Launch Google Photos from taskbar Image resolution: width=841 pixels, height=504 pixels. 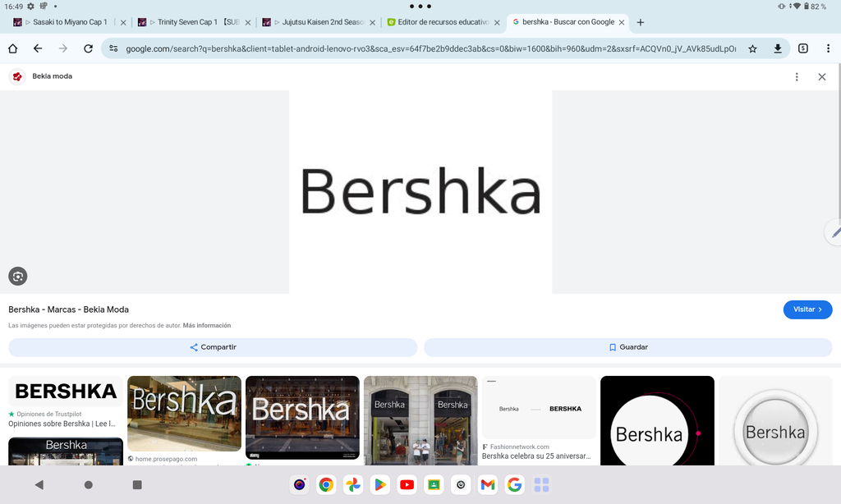click(353, 484)
